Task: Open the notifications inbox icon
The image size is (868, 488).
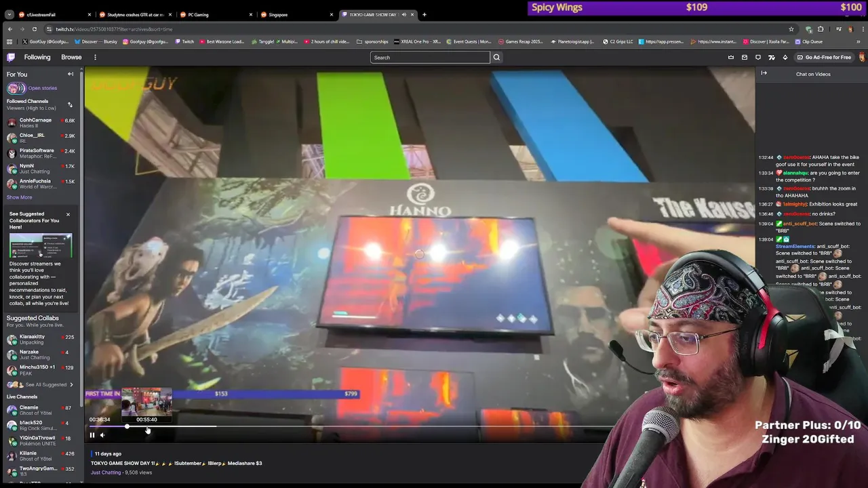Action: tap(744, 58)
